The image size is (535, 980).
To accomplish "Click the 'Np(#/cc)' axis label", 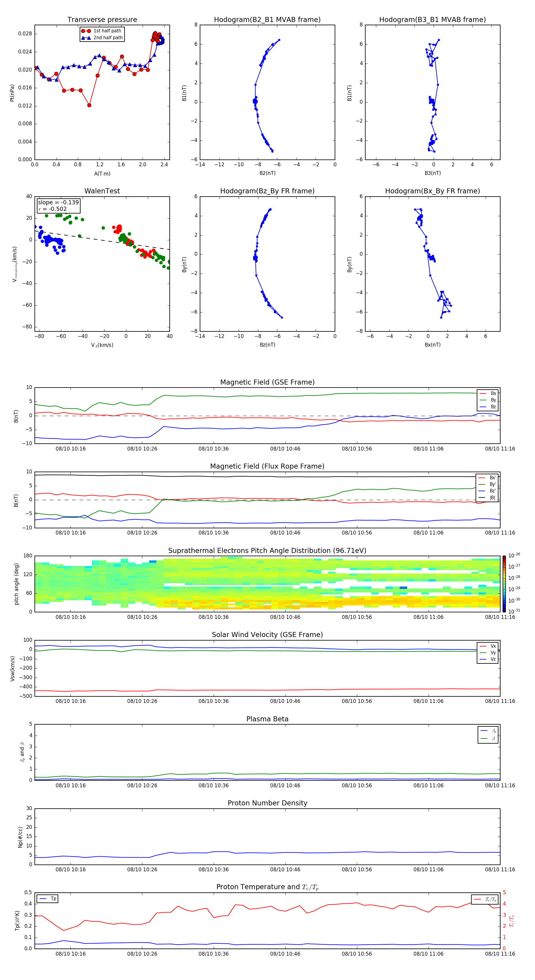I will [20, 837].
